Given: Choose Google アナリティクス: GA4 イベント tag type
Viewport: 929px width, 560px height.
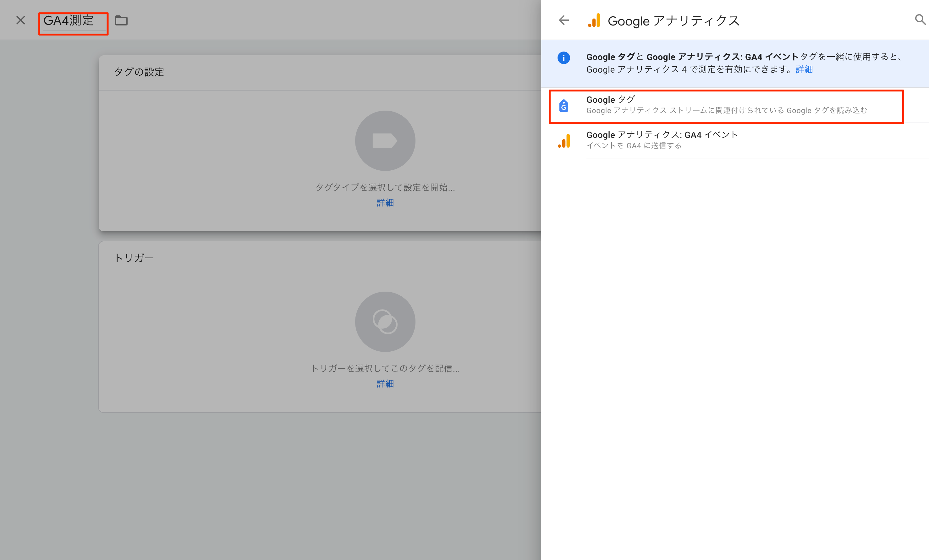Looking at the screenshot, I should [735, 140].
